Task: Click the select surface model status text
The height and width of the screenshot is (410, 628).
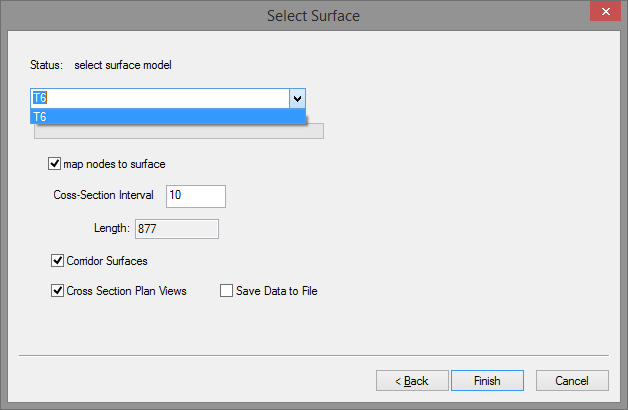Action: coord(123,65)
